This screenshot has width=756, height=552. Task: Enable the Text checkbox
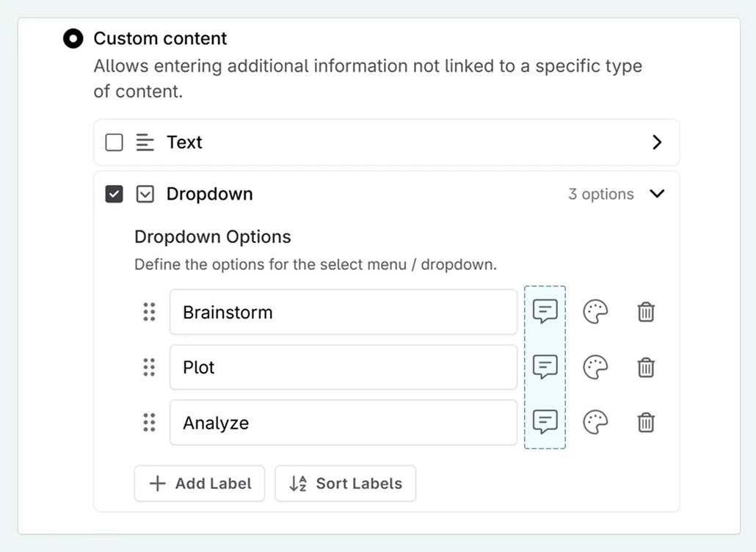click(x=114, y=142)
